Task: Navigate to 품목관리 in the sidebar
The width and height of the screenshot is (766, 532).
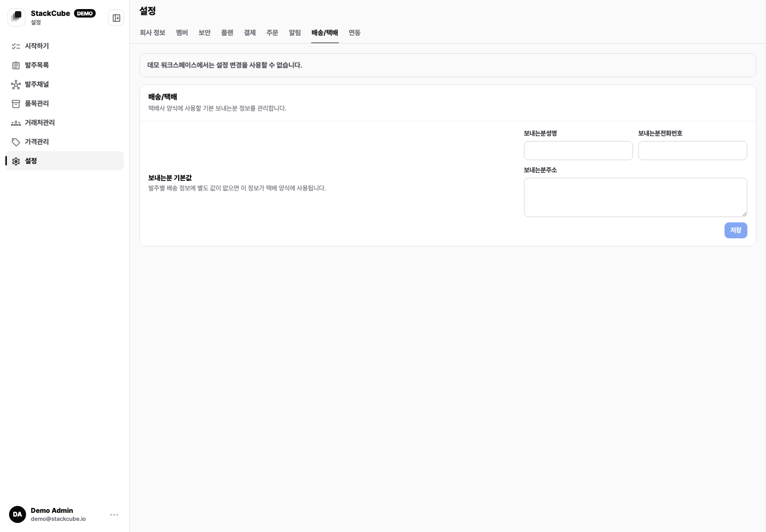Action: (65, 103)
